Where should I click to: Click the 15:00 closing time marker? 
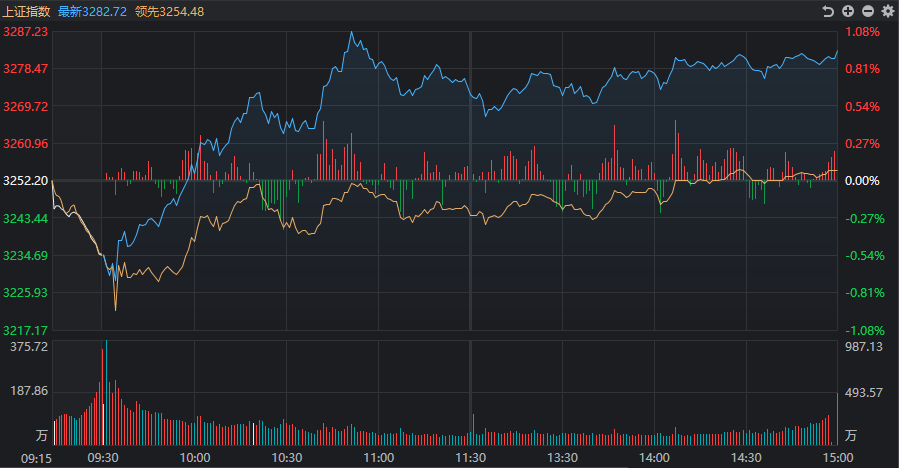838,458
